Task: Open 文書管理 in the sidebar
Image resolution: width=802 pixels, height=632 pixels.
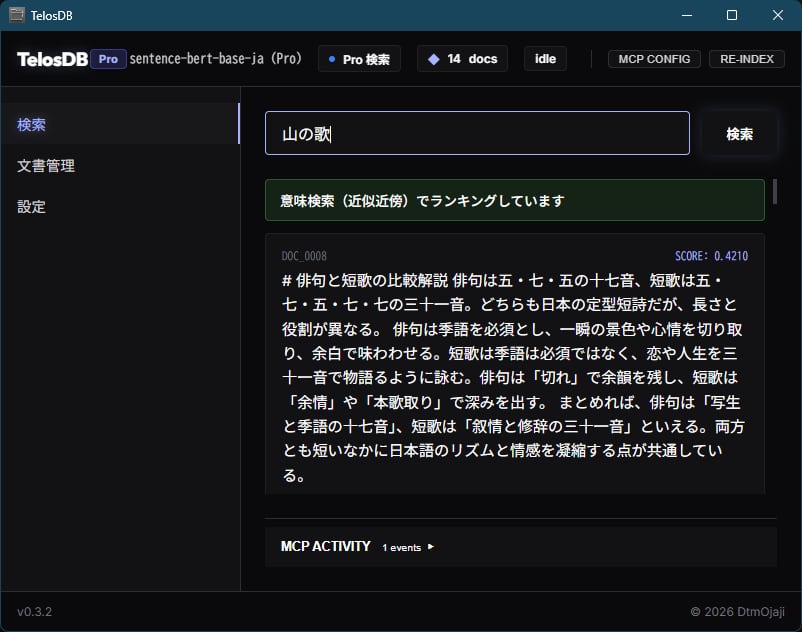Action: tap(46, 166)
